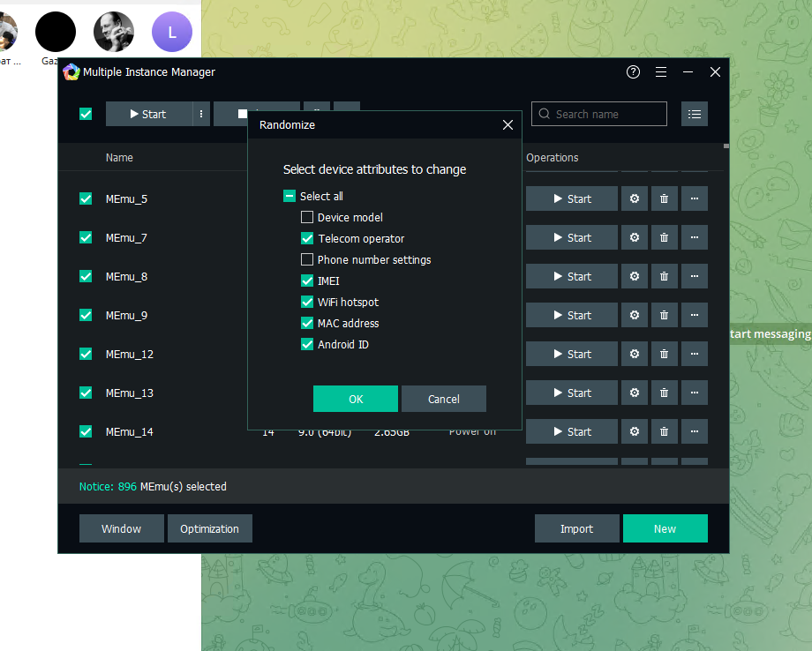Close the Randomize dialog with X

tap(508, 124)
